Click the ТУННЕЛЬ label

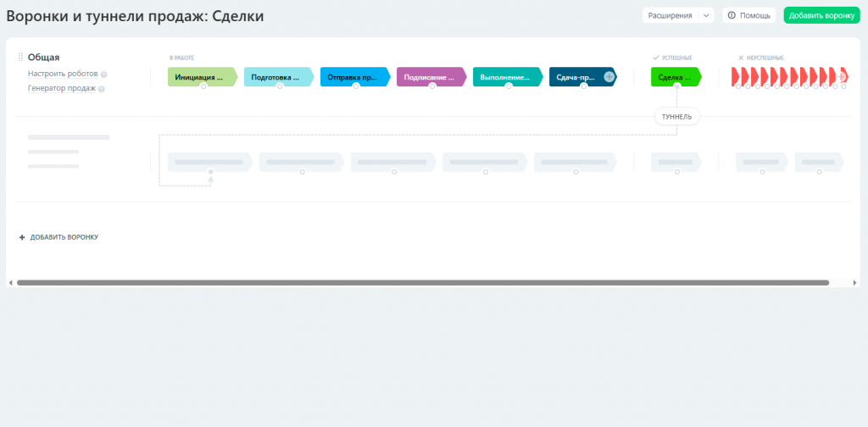click(676, 117)
